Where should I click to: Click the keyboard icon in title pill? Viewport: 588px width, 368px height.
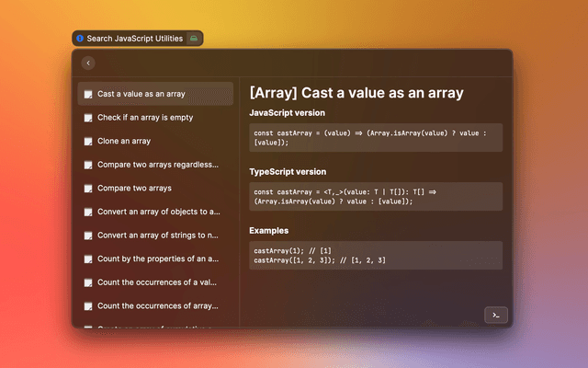click(x=194, y=39)
